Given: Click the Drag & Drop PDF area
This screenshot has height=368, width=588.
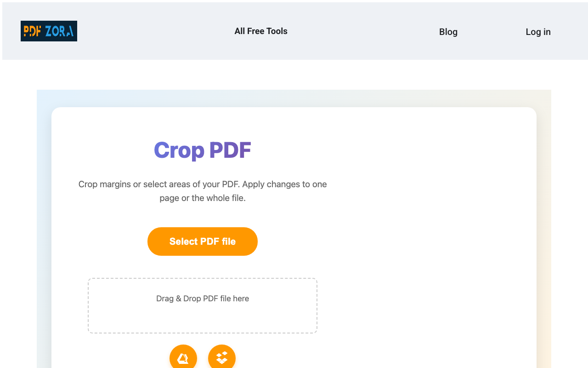Looking at the screenshot, I should (x=203, y=305).
